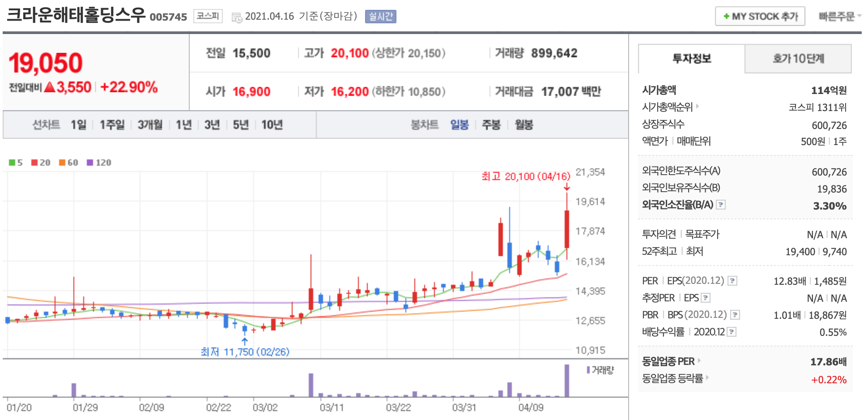Click the +22.90% change rate
868x420 pixels.
(129, 87)
